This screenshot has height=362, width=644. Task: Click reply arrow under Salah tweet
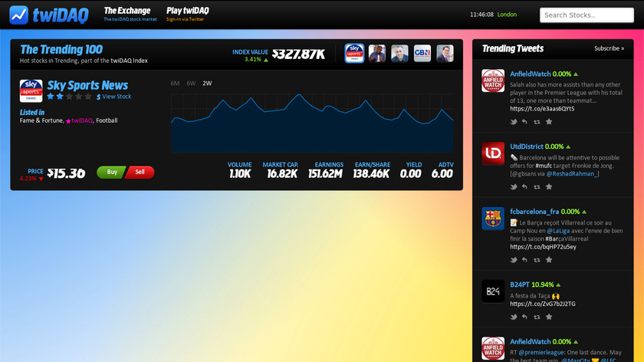(x=525, y=122)
